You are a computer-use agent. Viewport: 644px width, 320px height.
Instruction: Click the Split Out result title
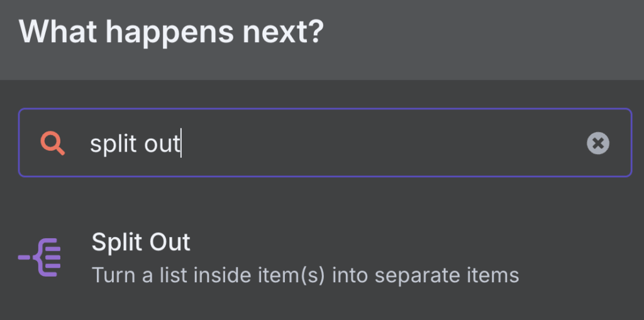pos(141,242)
